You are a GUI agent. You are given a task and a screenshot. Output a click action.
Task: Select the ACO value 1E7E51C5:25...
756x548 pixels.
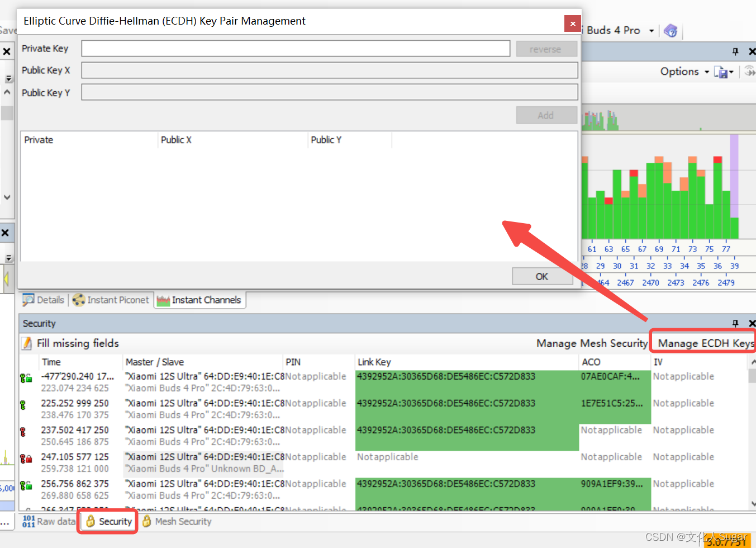[x=612, y=403]
